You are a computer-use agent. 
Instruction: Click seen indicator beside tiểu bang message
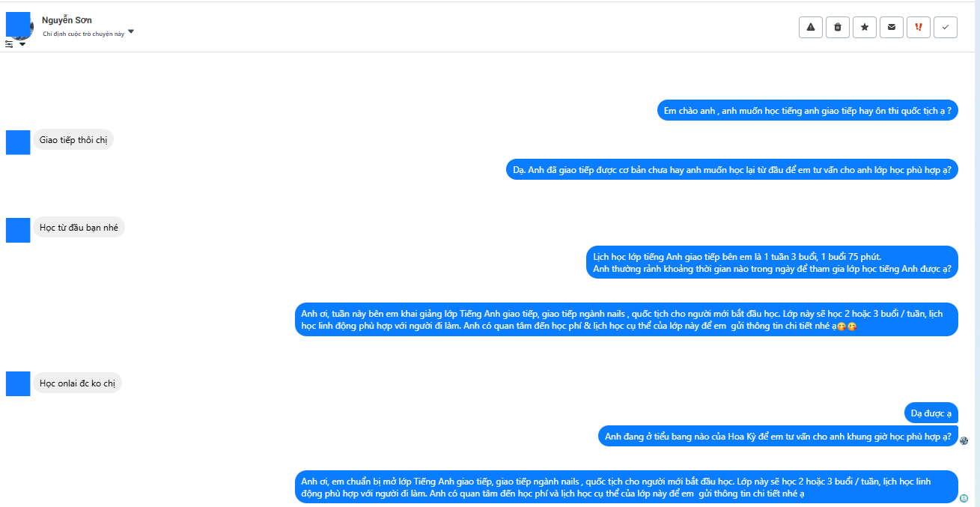964,440
